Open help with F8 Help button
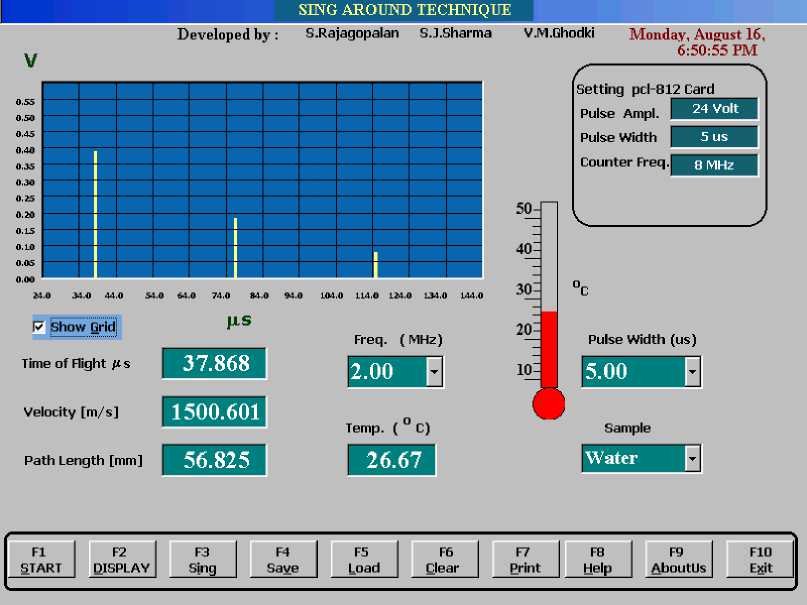Viewport: 807px width, 605px height. pos(597,560)
